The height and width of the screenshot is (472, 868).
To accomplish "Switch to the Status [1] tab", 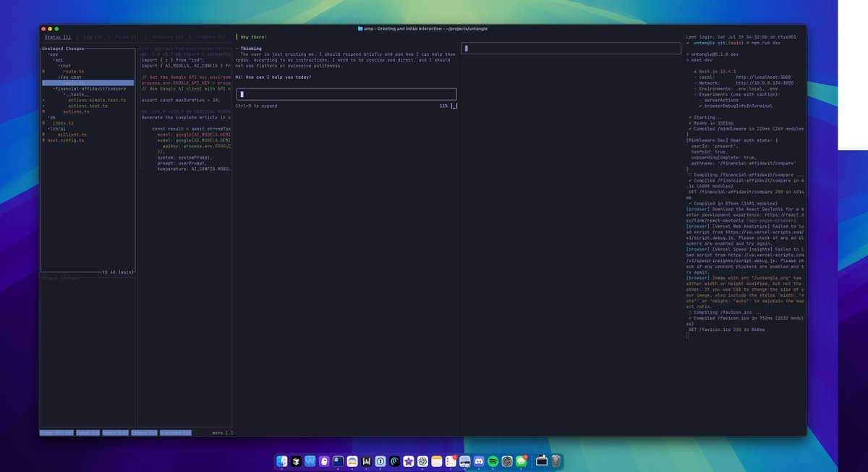I will [57, 36].
